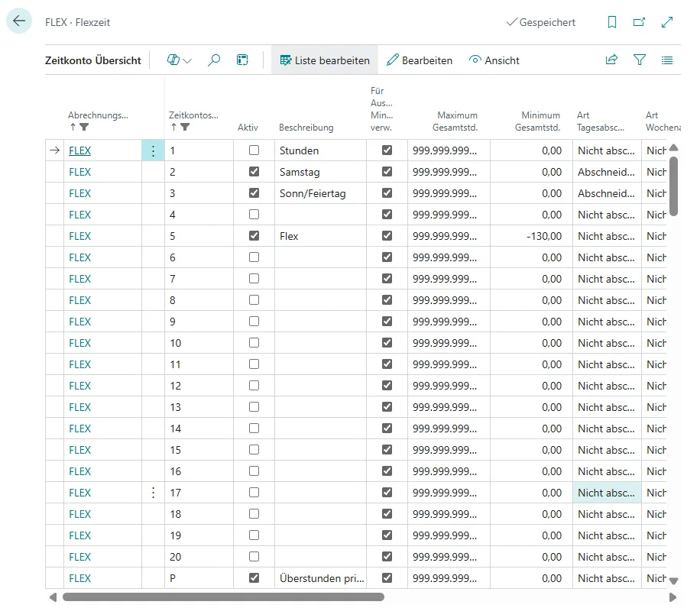Open the filter pane funnel icon
The image size is (700, 608).
coord(640,60)
